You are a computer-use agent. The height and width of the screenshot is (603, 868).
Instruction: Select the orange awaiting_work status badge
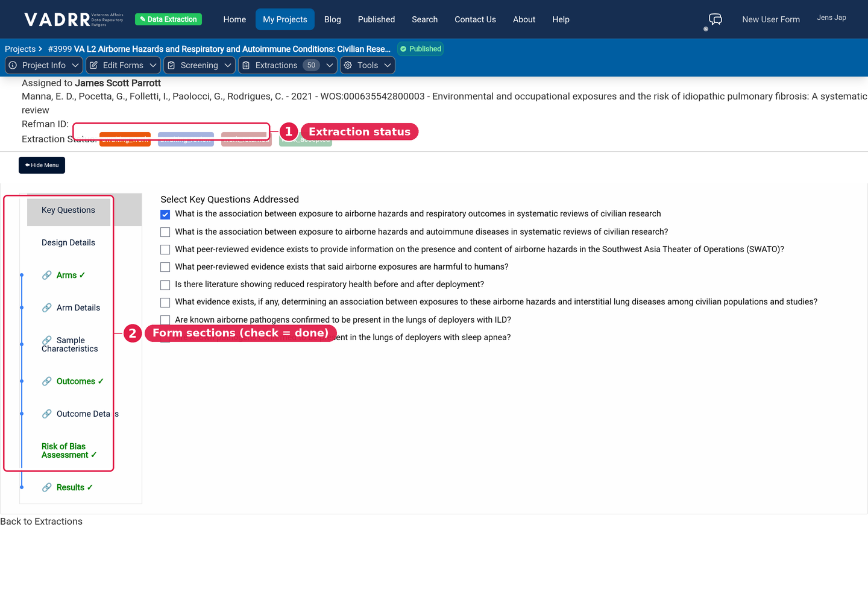125,139
